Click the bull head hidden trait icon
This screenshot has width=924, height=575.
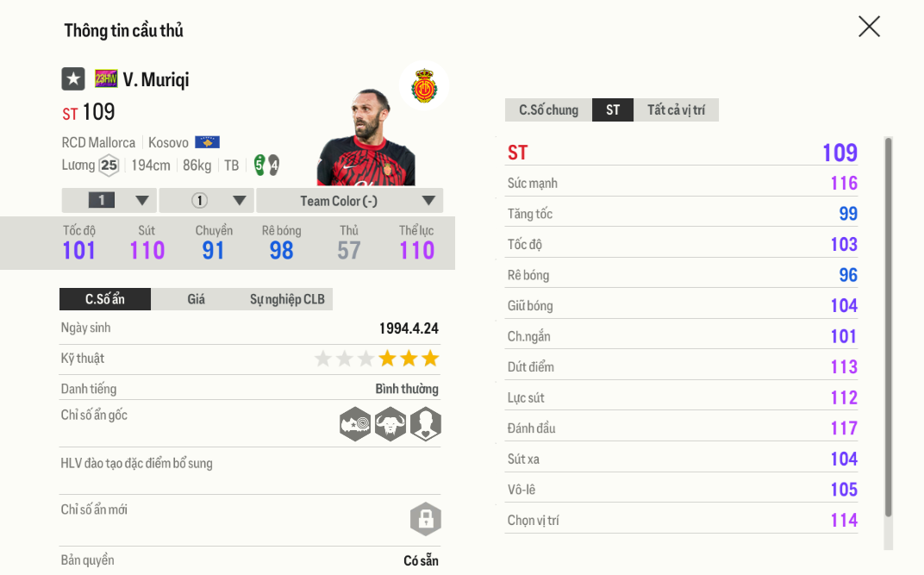(390, 423)
